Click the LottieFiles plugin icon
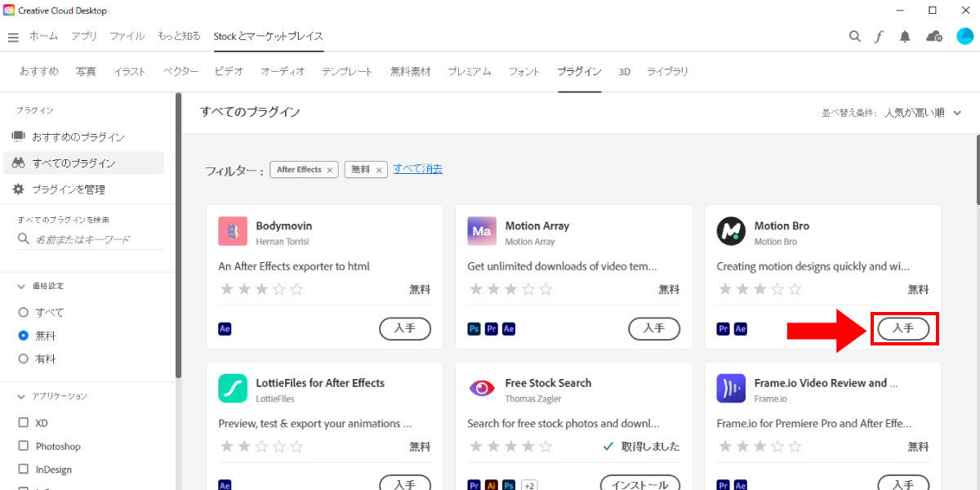The height and width of the screenshot is (490, 980). tap(233, 389)
